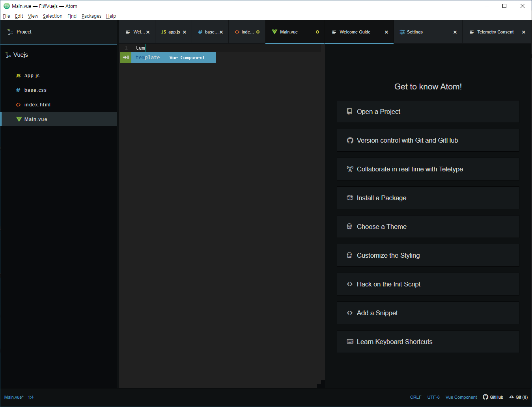The image size is (532, 407).
Task: Click the modified dot on the inde... tab
Action: (x=258, y=32)
